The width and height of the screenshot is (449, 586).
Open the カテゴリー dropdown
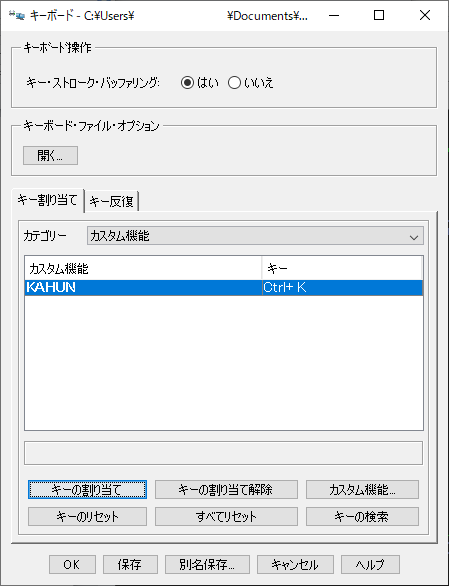255,236
